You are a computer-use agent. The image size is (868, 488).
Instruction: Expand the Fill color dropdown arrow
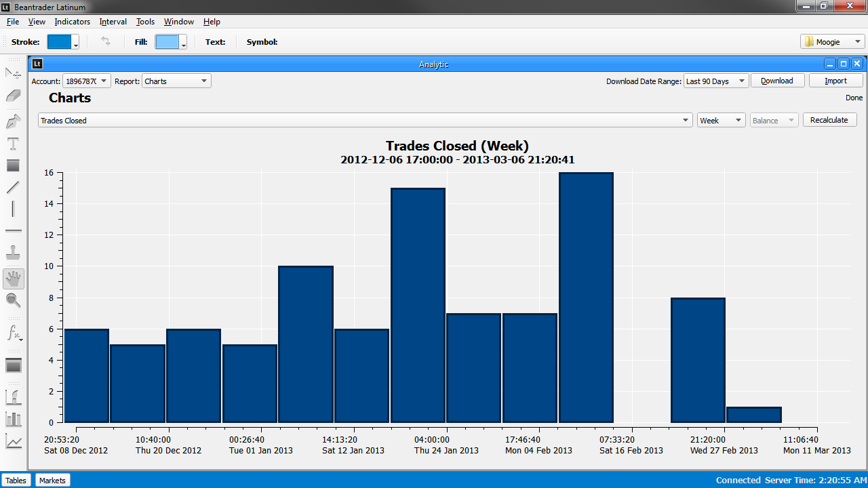[184, 42]
